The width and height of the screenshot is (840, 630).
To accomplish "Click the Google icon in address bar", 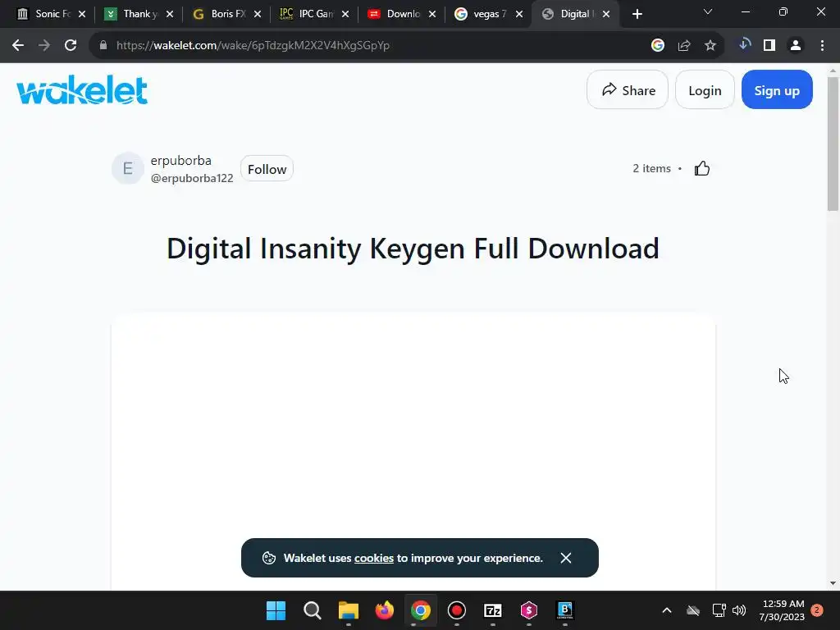I will [x=657, y=46].
